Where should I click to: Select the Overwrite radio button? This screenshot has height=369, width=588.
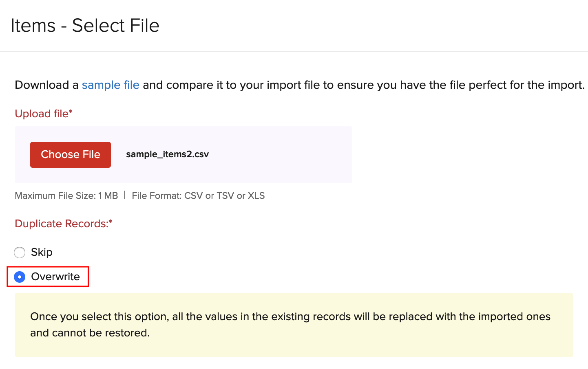(20, 277)
